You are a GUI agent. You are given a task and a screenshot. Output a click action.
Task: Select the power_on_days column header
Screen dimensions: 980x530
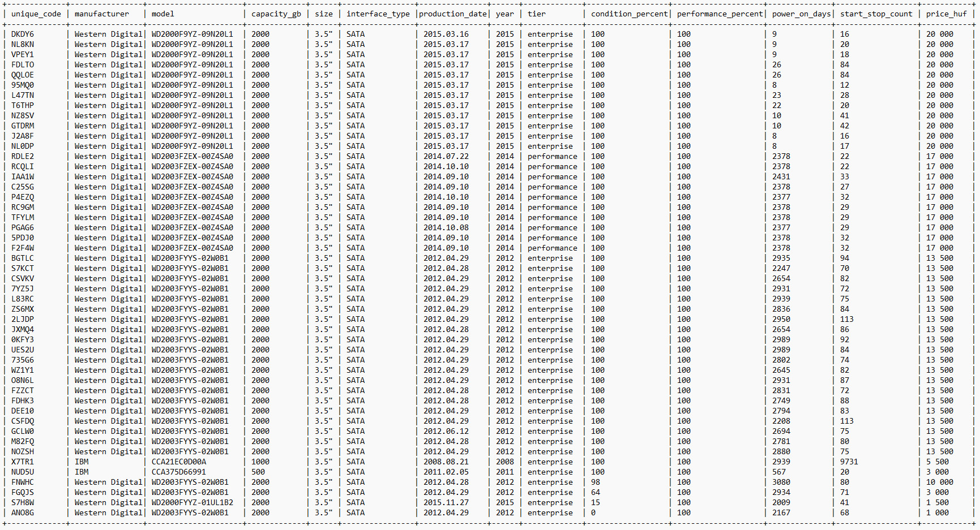[802, 14]
